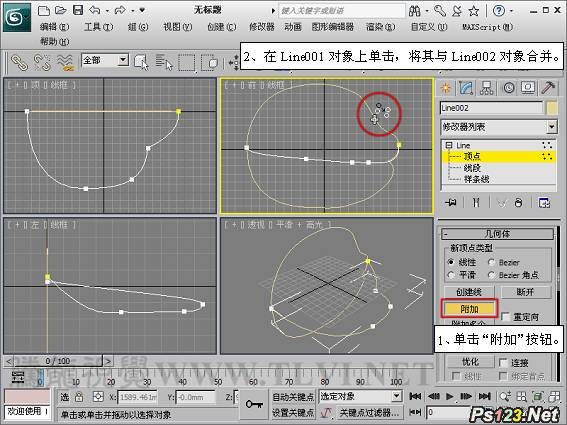
Task: Enable the 连接 checkbox next to 优化
Action: click(x=503, y=362)
